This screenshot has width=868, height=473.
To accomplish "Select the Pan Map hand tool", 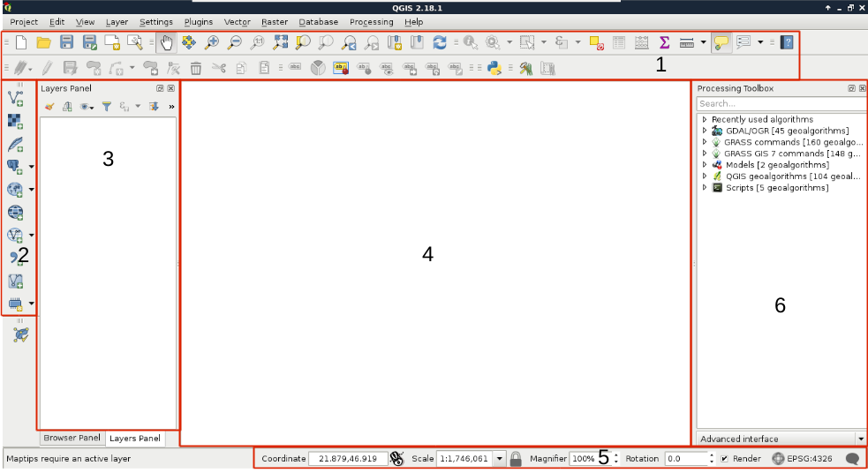I will (x=167, y=41).
